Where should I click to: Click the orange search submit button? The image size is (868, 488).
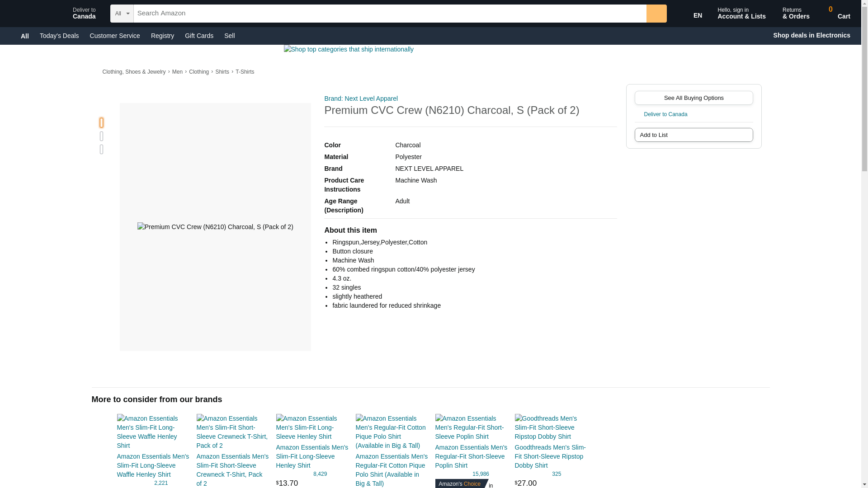click(x=656, y=14)
